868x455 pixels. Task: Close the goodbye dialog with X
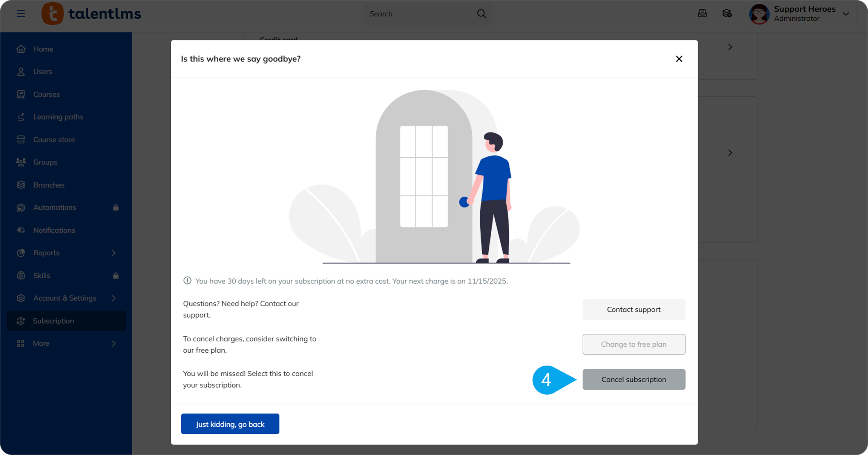pos(679,59)
